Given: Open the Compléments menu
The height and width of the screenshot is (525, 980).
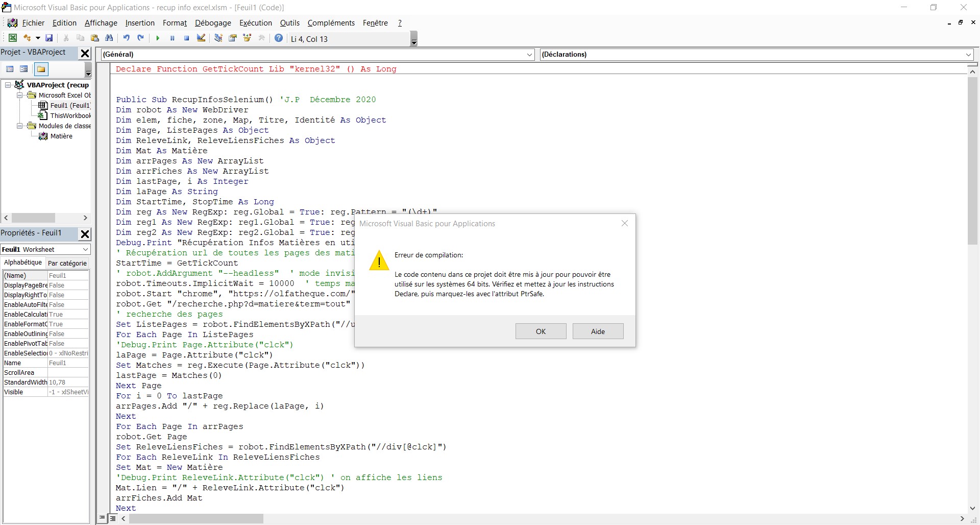Looking at the screenshot, I should tap(331, 23).
